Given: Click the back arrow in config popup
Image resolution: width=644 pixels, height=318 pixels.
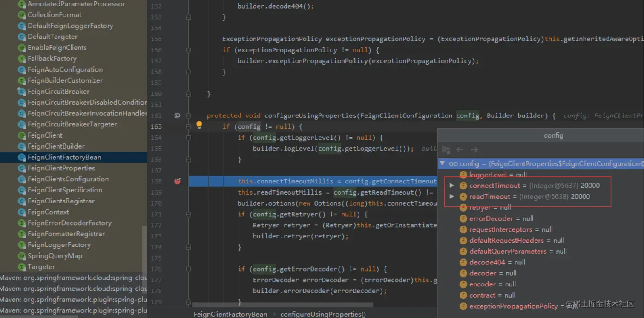Looking at the screenshot, I should 460,149.
